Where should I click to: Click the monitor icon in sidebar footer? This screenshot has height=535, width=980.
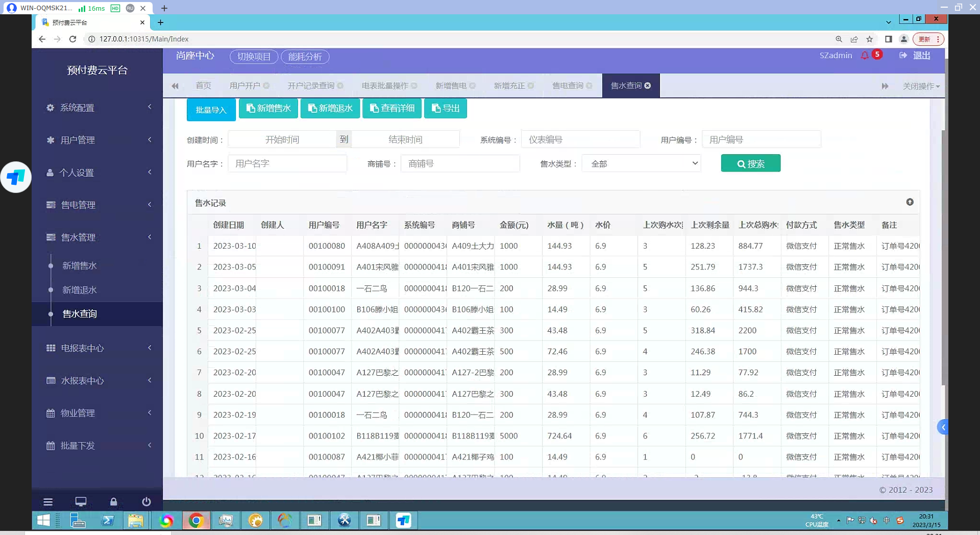[x=81, y=502]
